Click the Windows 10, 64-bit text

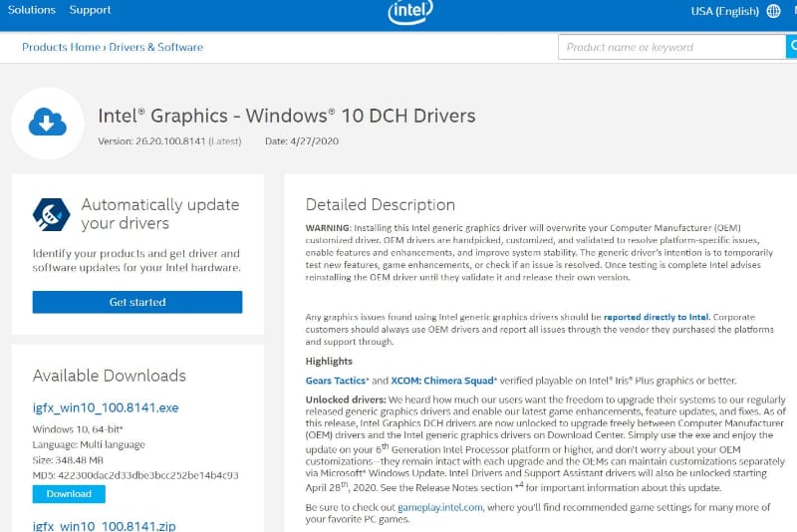[x=78, y=429]
